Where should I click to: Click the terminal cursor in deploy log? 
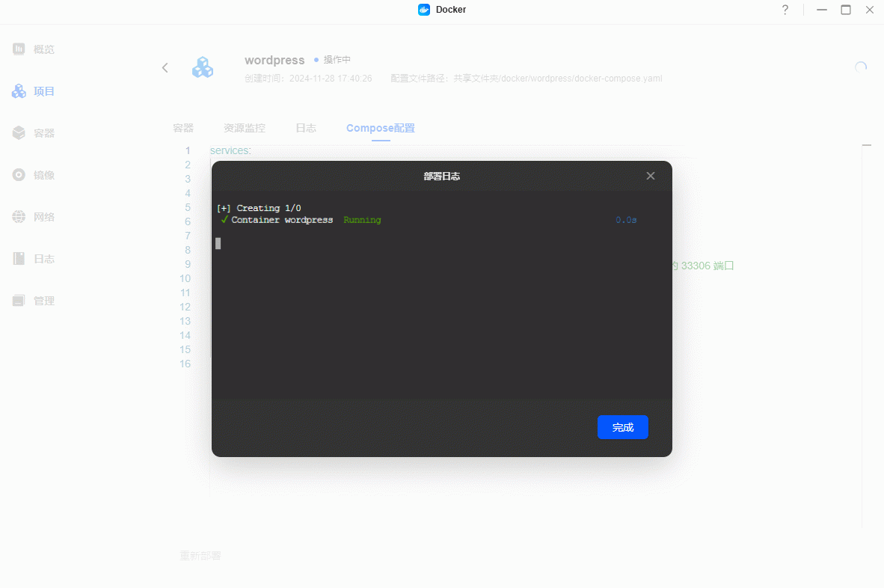pyautogui.click(x=218, y=243)
